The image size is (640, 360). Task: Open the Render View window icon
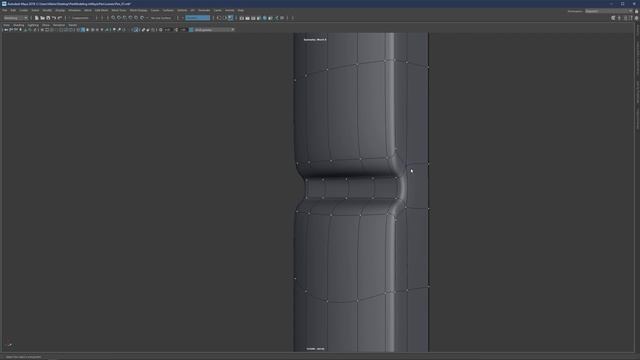(242, 18)
